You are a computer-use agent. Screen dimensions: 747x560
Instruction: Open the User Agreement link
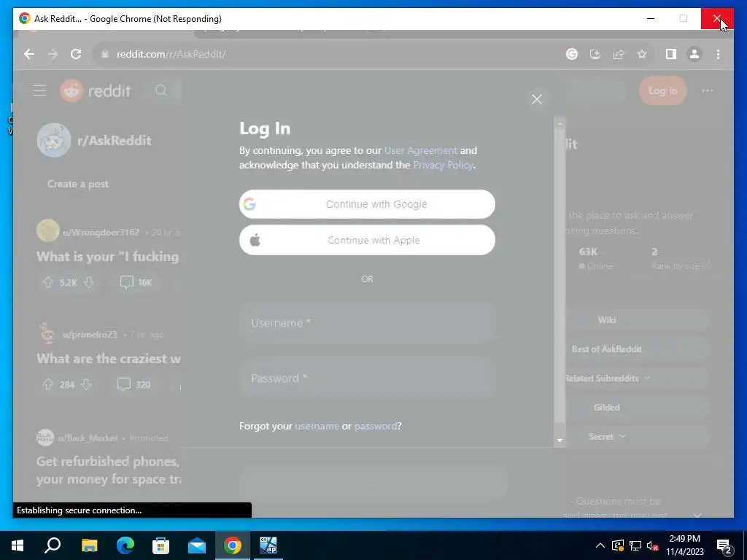tap(421, 150)
